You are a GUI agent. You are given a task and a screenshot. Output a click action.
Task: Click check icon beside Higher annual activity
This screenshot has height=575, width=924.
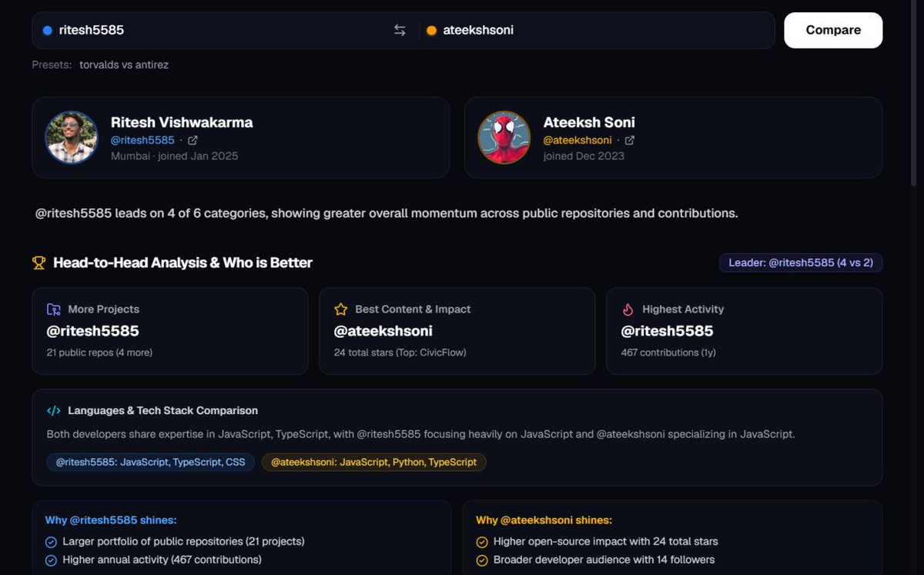[51, 560]
